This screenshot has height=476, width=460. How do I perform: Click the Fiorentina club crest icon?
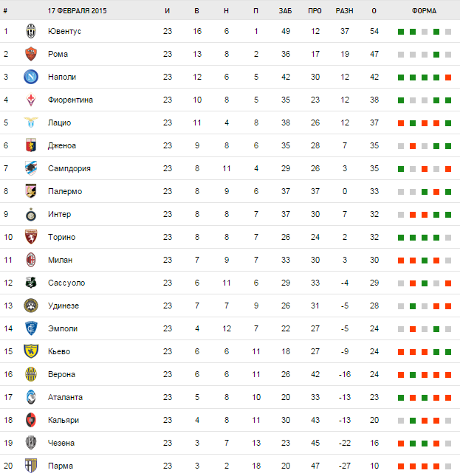pos(31,100)
